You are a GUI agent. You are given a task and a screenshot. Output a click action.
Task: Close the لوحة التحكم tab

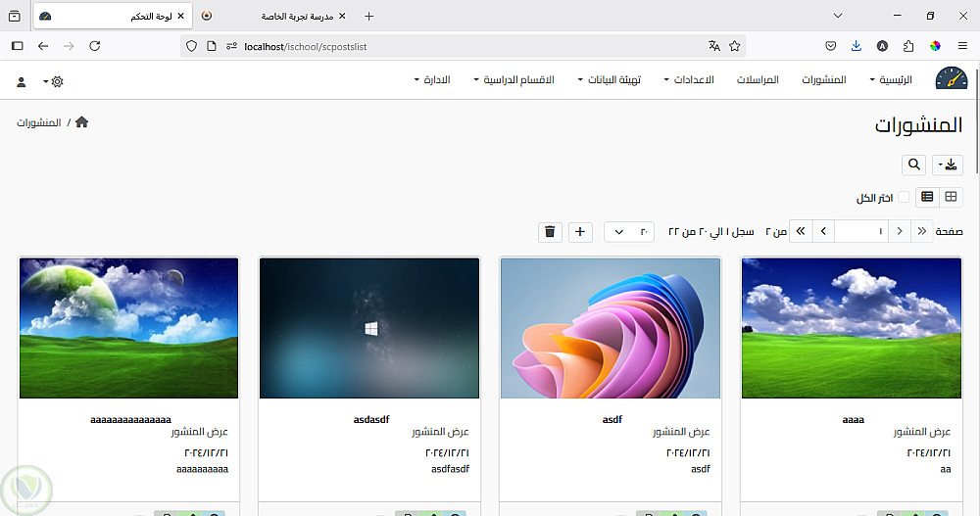click(x=180, y=17)
